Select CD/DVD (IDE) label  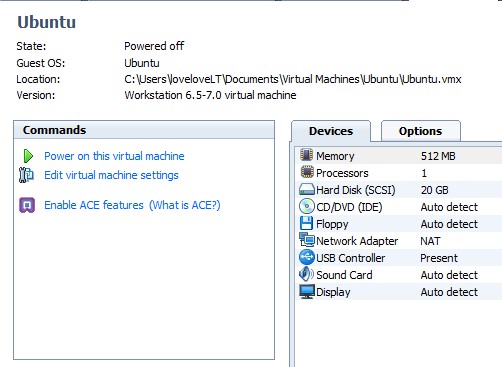tap(349, 207)
